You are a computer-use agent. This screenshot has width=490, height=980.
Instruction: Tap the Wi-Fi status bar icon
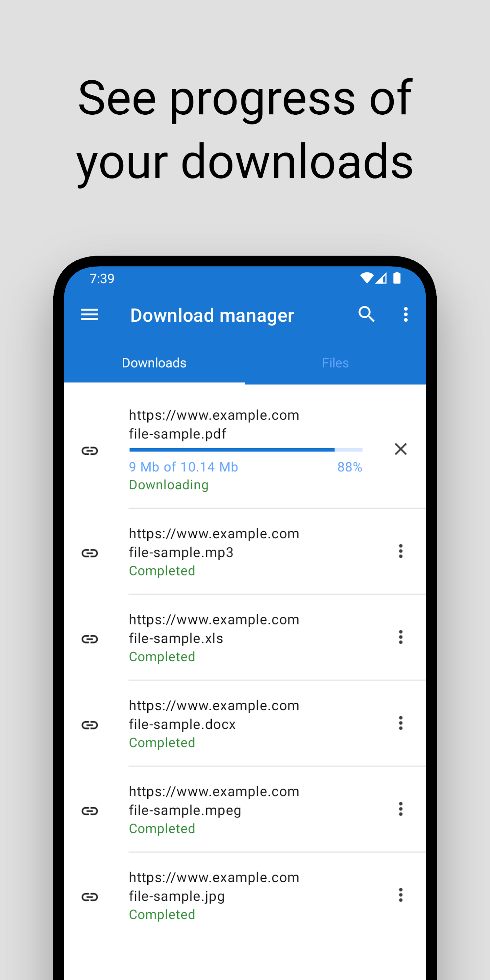point(367,278)
